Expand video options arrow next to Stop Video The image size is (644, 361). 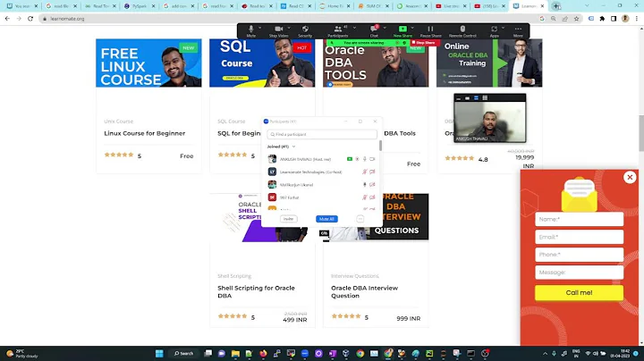point(289,28)
